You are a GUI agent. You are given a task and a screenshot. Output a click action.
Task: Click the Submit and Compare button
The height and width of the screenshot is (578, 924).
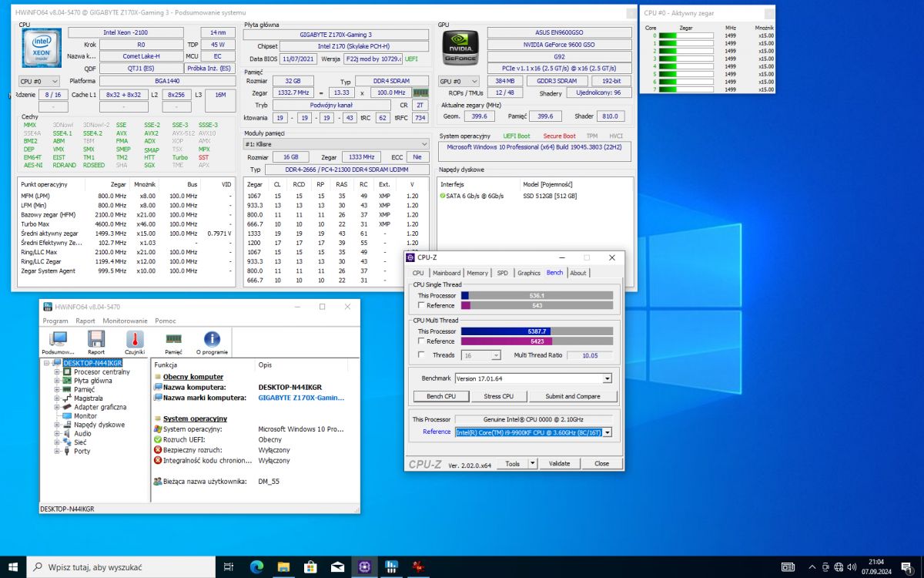tap(572, 396)
